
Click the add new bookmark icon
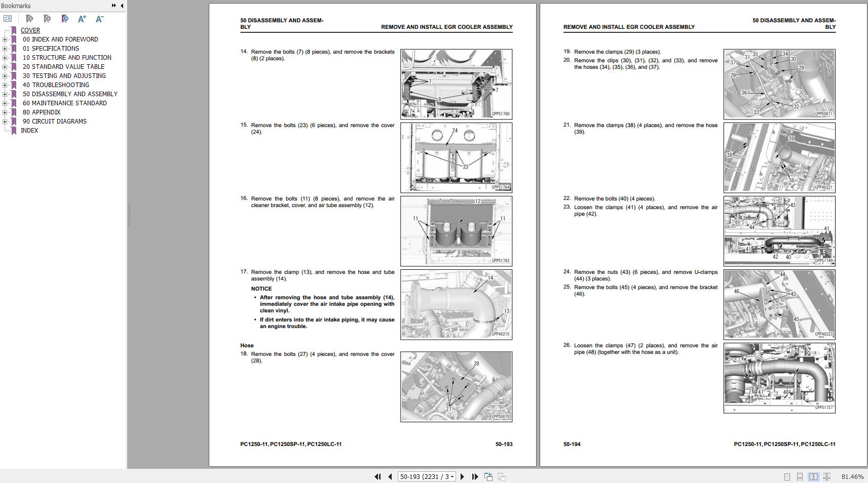click(47, 19)
